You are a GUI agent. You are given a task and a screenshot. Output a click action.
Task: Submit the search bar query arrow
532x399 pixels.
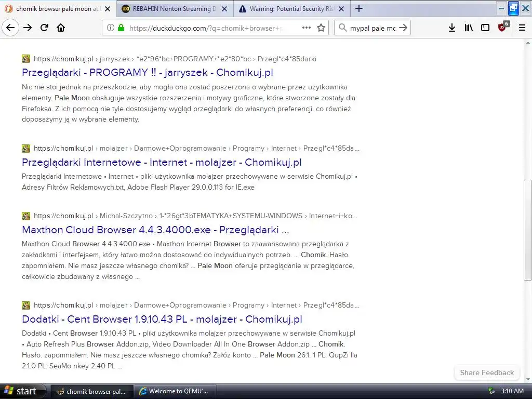[403, 28]
